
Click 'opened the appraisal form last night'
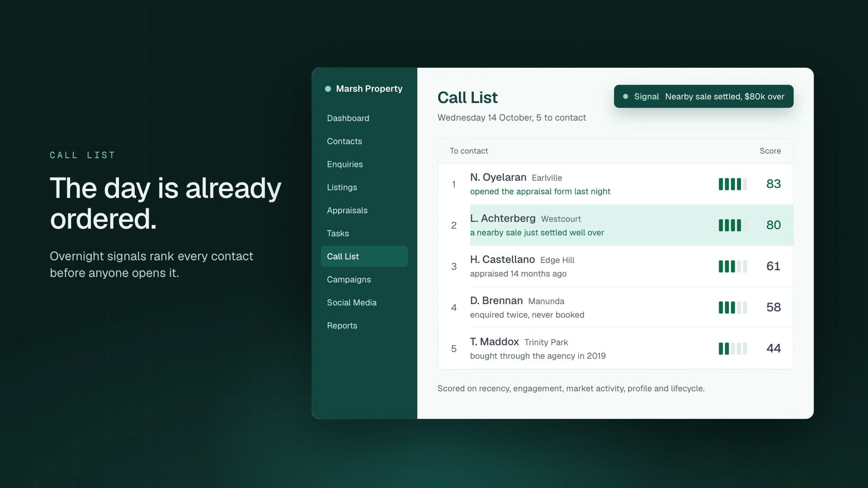tap(540, 192)
